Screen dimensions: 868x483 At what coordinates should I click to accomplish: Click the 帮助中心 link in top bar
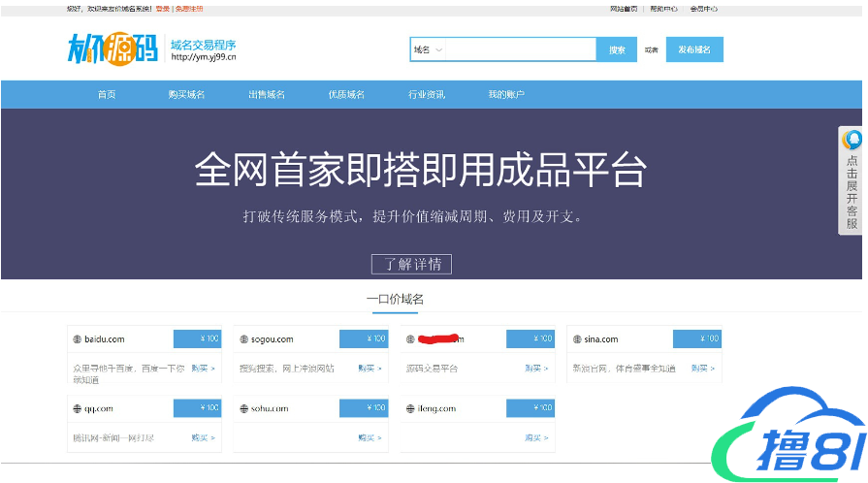pos(663,9)
